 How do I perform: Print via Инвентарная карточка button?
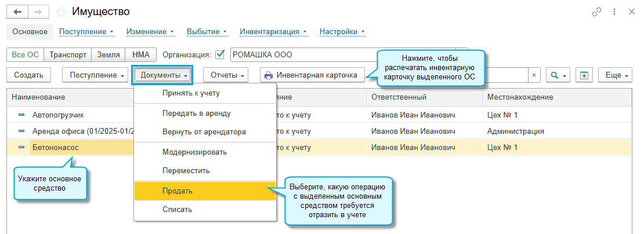311,75
